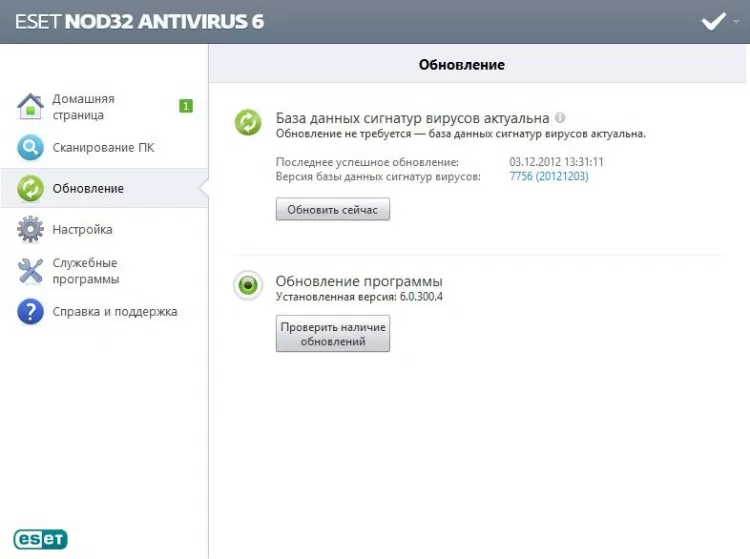Click the house icon for Домашняя страница
The image size is (750, 559).
[30, 106]
